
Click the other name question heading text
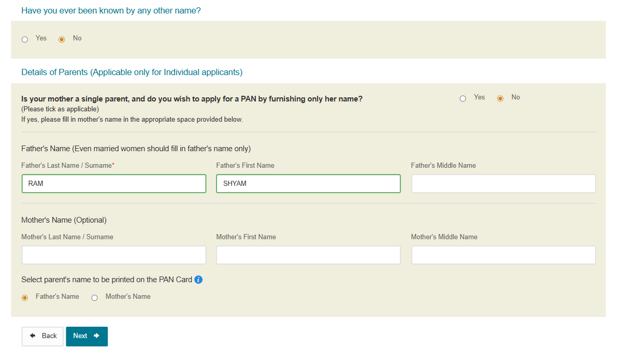point(111,10)
